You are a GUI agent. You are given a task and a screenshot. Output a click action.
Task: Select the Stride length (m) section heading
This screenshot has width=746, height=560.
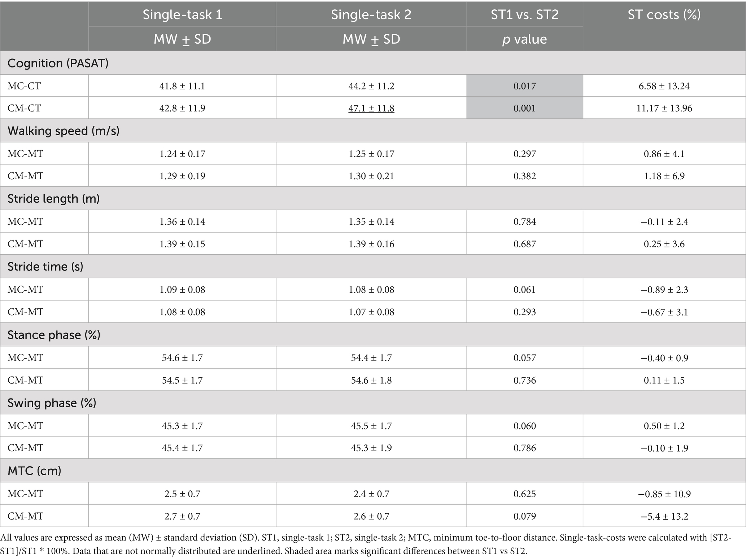point(53,199)
